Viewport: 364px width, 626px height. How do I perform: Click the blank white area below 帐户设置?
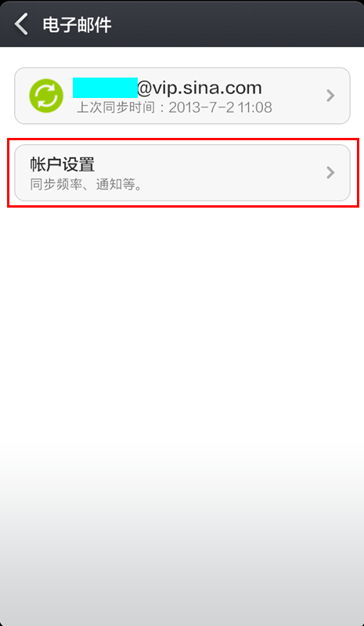(x=182, y=339)
